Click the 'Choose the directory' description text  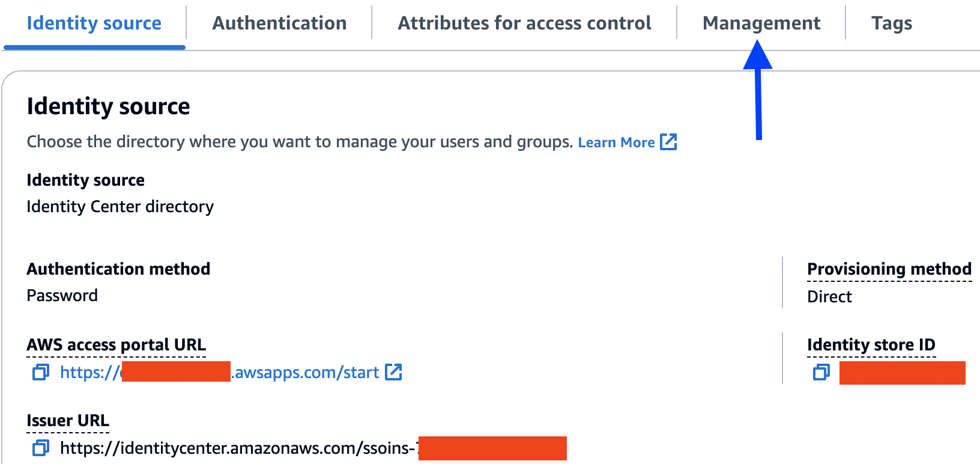pyautogui.click(x=300, y=142)
